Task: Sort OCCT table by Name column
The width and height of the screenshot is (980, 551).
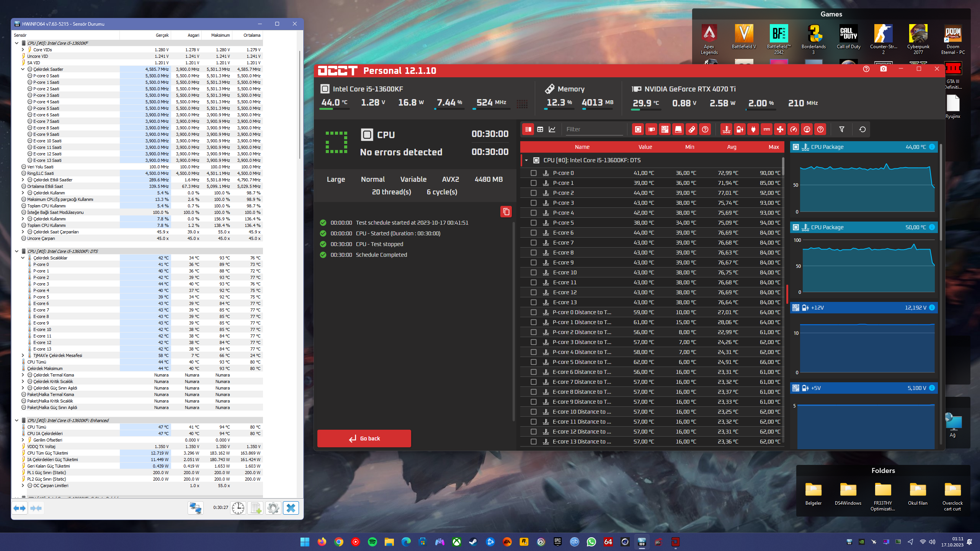Action: tap(582, 147)
